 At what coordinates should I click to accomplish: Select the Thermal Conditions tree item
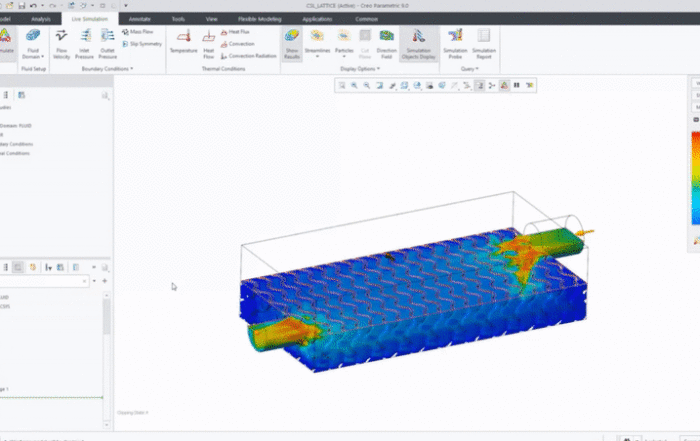click(x=15, y=154)
